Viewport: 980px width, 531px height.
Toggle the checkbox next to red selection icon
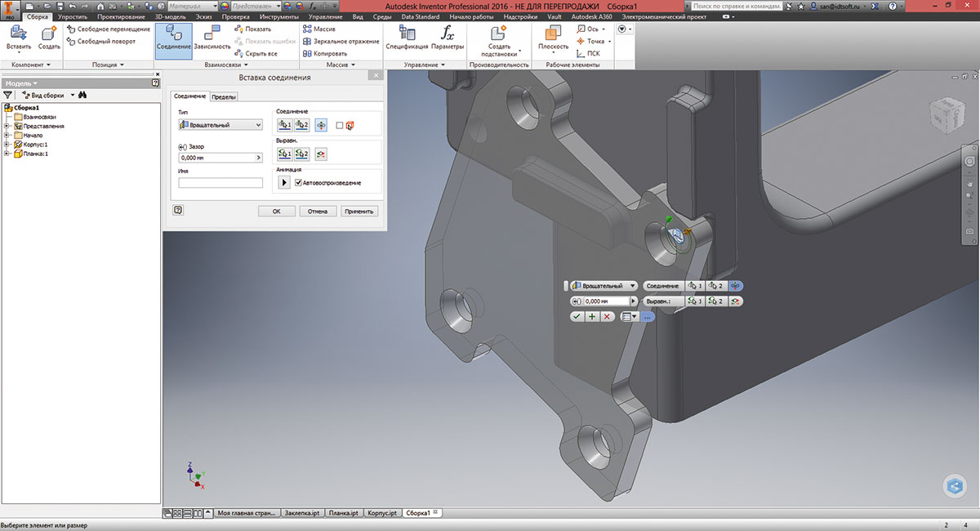(340, 125)
